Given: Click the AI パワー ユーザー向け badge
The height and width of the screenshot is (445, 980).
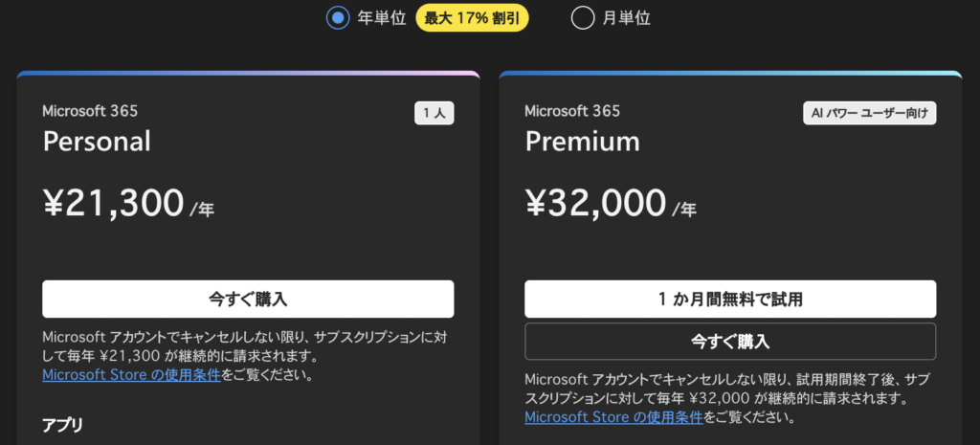Looking at the screenshot, I should point(869,113).
